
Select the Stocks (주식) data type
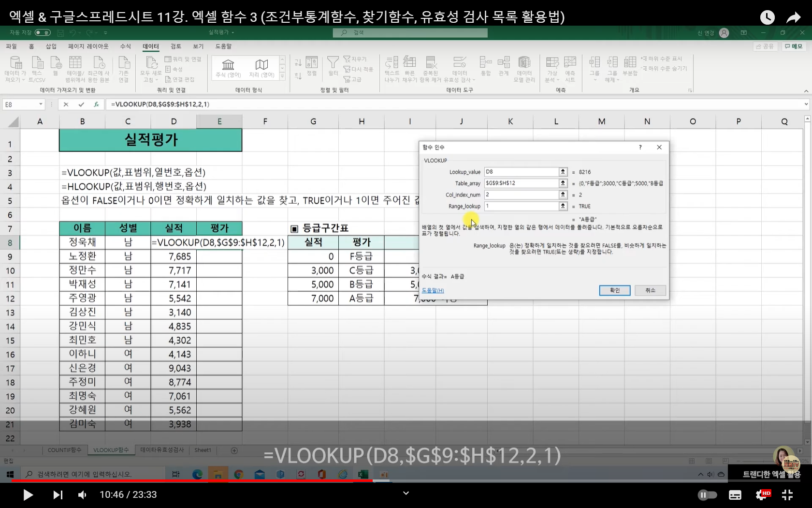coord(228,68)
